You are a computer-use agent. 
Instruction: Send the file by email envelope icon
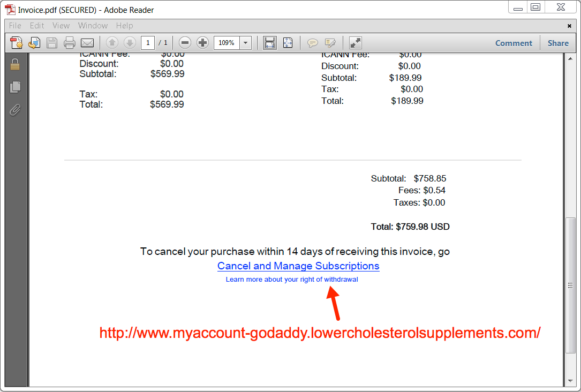click(87, 43)
